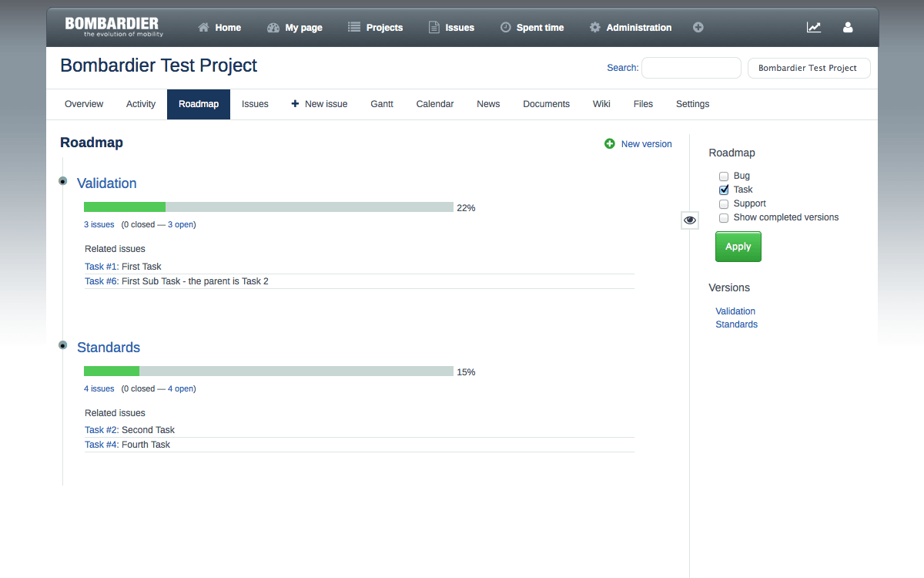The image size is (924, 578).
Task: Click the 3 open link
Action: (x=180, y=225)
